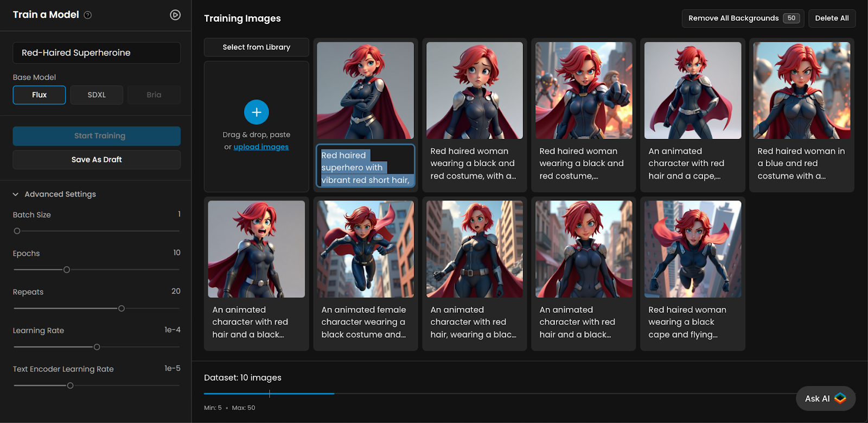Click the Training Images heading
Screen dimensions: 868x423
tap(242, 18)
